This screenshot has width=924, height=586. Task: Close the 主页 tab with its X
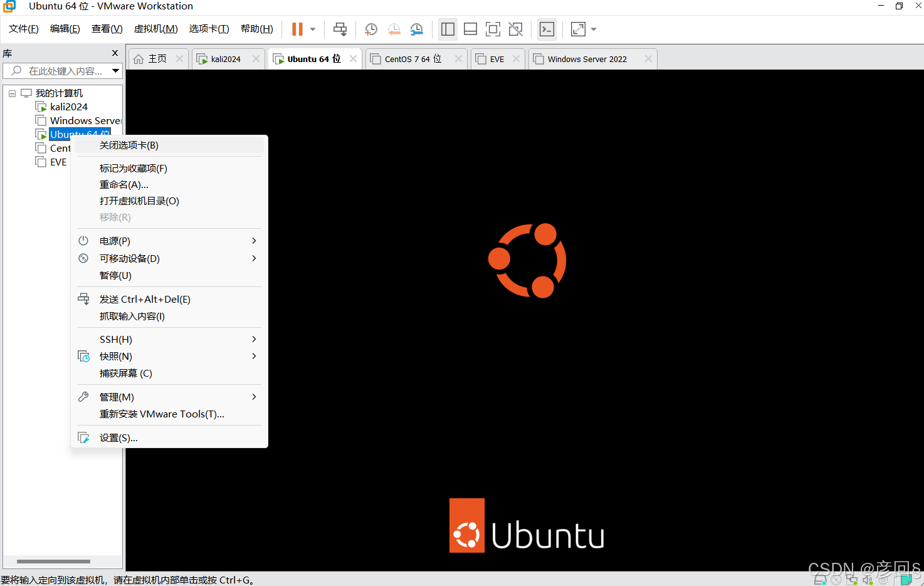[x=179, y=59]
